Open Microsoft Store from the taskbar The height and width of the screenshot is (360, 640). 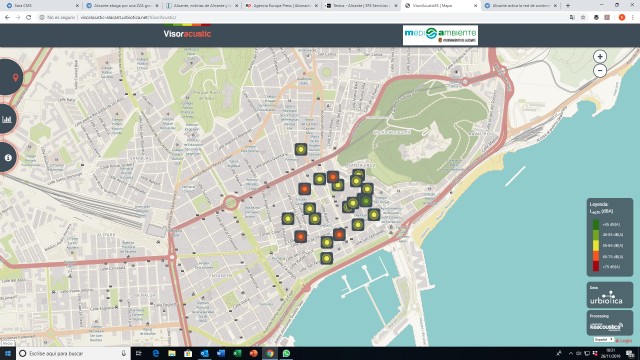click(188, 353)
